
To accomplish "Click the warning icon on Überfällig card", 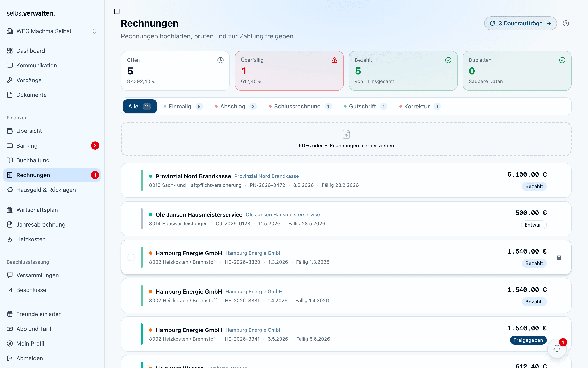I will (334, 60).
